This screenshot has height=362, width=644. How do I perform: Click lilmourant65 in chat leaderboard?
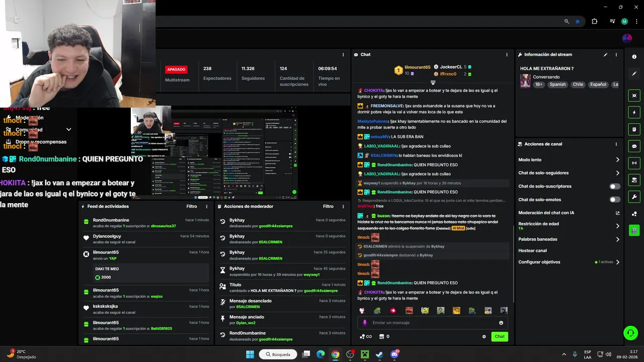(418, 67)
